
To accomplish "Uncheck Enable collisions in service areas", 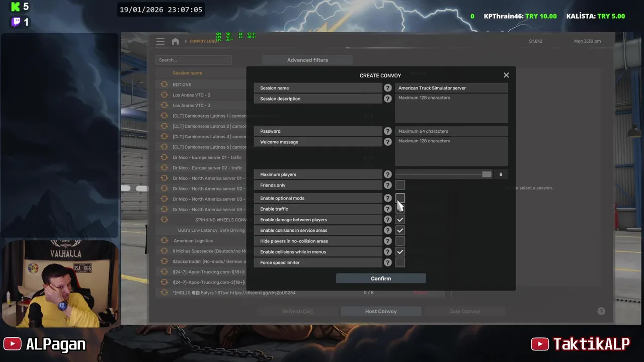I will (400, 230).
